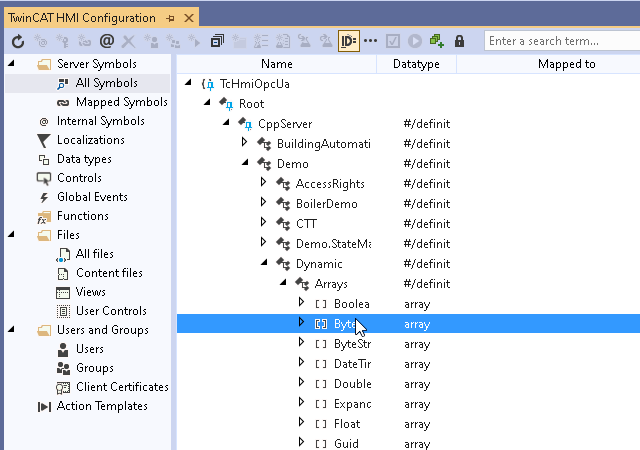Collapse the Server Symbols node
Viewport: 640px width, 450px height.
click(11, 63)
